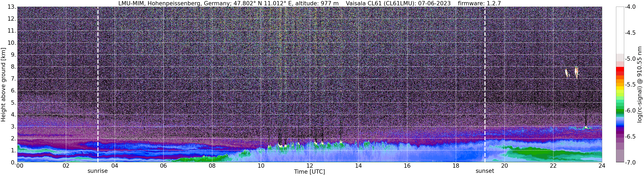Click the x-axis tick label 14
644x176 pixels.
[x=358, y=166]
